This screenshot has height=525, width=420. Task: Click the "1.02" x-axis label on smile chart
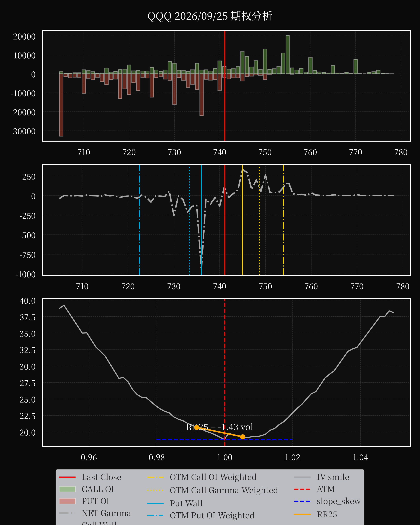(x=292, y=458)
